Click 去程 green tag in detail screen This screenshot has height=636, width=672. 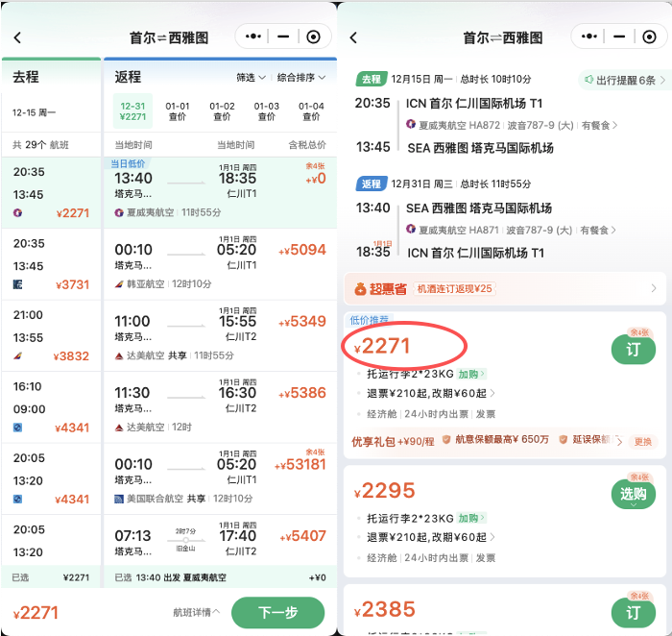pyautogui.click(x=372, y=79)
